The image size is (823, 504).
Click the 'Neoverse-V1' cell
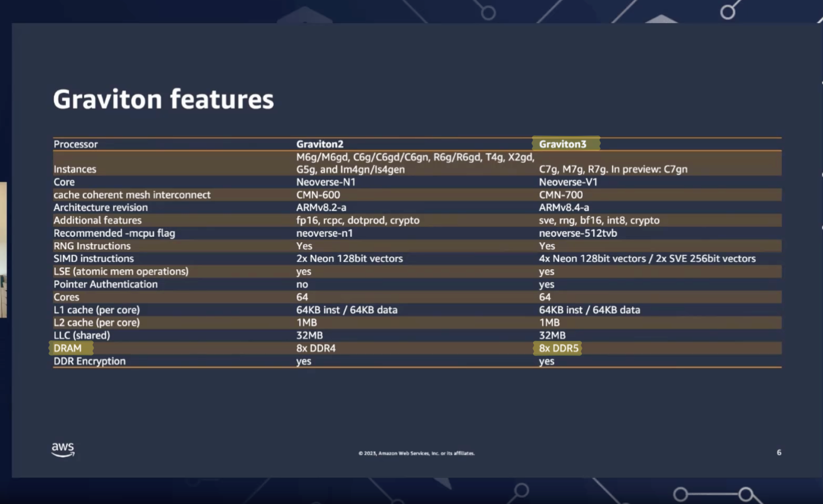coord(568,182)
